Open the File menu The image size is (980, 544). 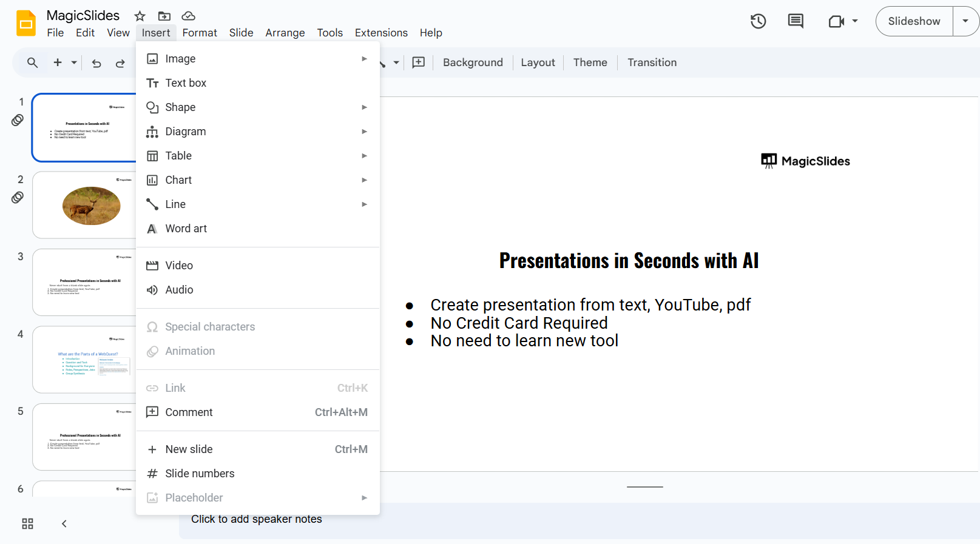click(55, 33)
